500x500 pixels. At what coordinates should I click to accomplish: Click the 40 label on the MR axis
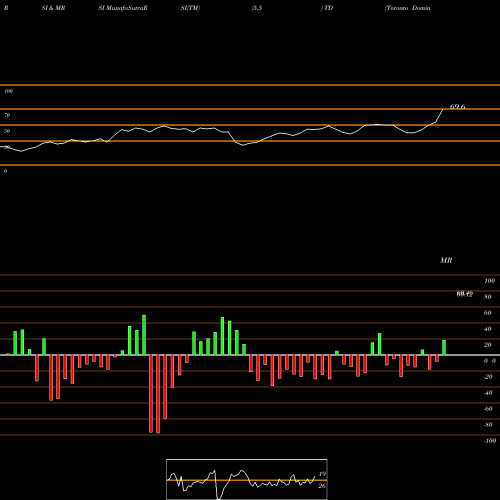[488, 329]
